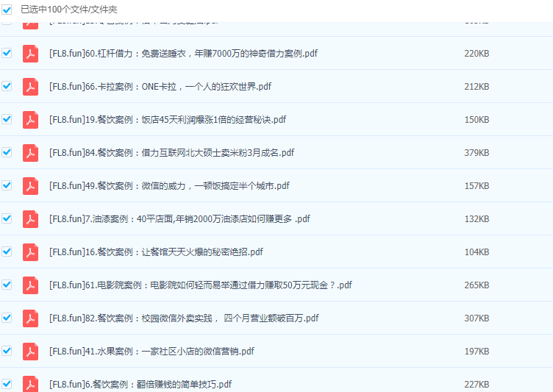Click the PDF icon for 7.油漆案例 file
Screen dimensions: 553x392
(x=30, y=219)
